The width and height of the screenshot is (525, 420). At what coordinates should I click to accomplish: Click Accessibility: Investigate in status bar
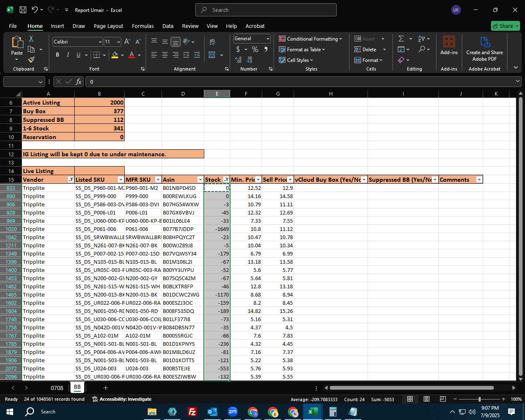pos(122,399)
